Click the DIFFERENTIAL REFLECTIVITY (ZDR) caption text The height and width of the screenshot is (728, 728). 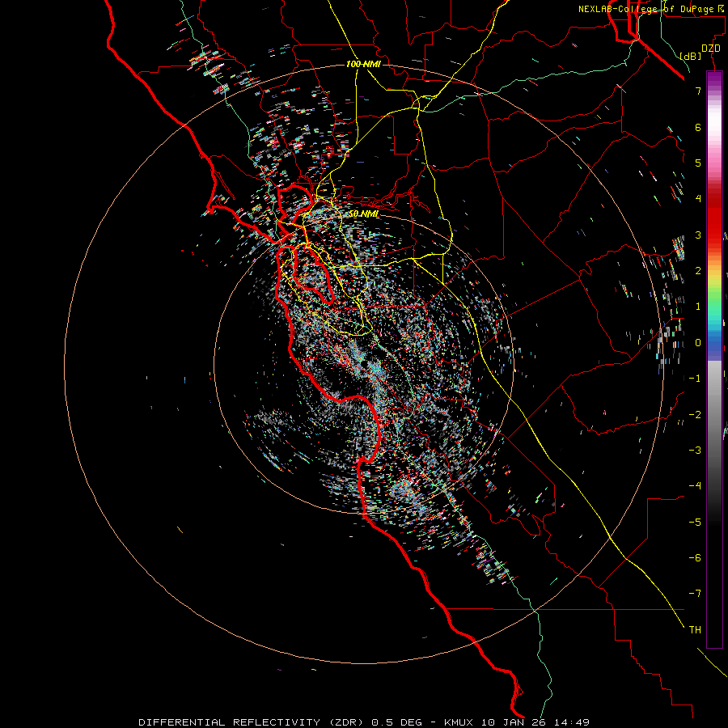250,722
